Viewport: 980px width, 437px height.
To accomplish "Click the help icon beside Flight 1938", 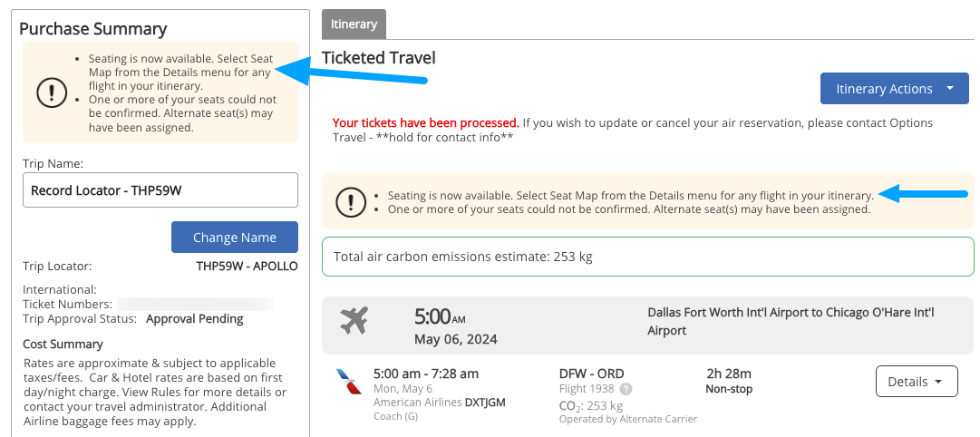I will 626,389.
